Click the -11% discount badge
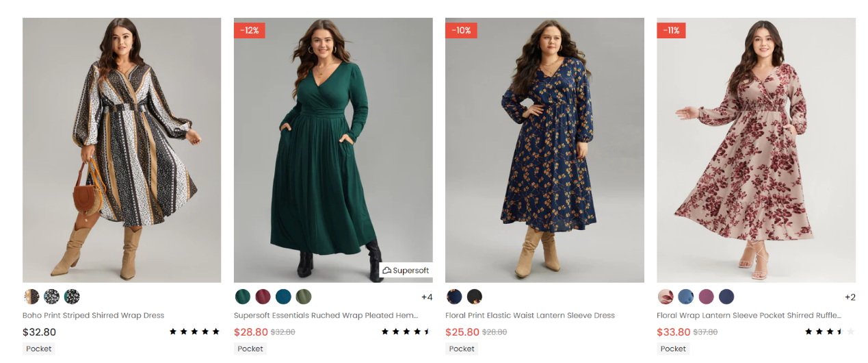868x363 pixels. pos(671,31)
